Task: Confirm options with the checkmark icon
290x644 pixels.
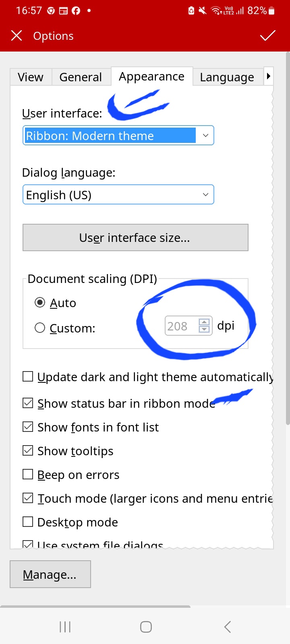Action: tap(267, 36)
